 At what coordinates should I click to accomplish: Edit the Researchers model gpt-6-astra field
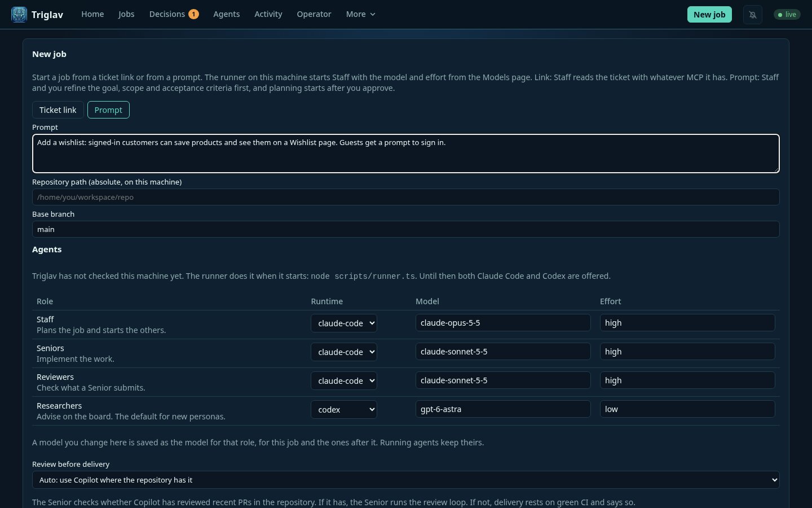point(503,409)
